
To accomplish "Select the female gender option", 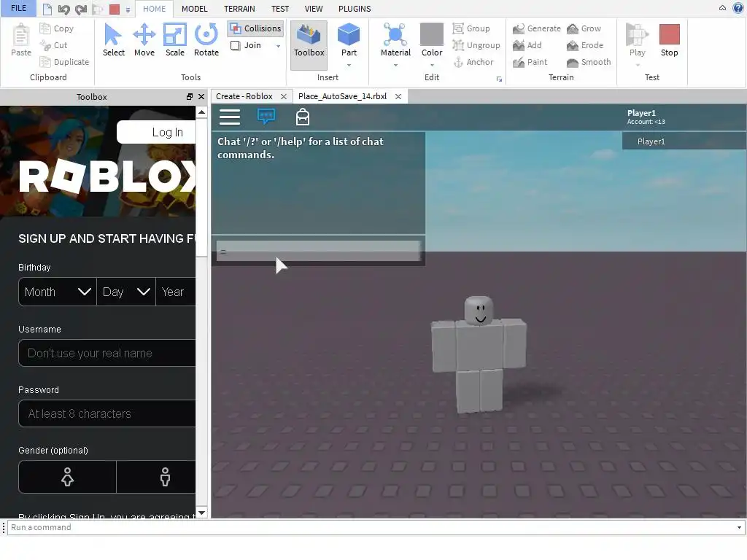I will click(67, 477).
